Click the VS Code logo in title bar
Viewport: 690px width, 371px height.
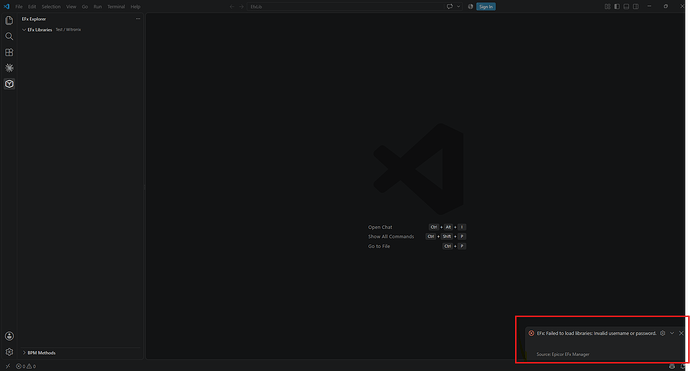[x=7, y=7]
